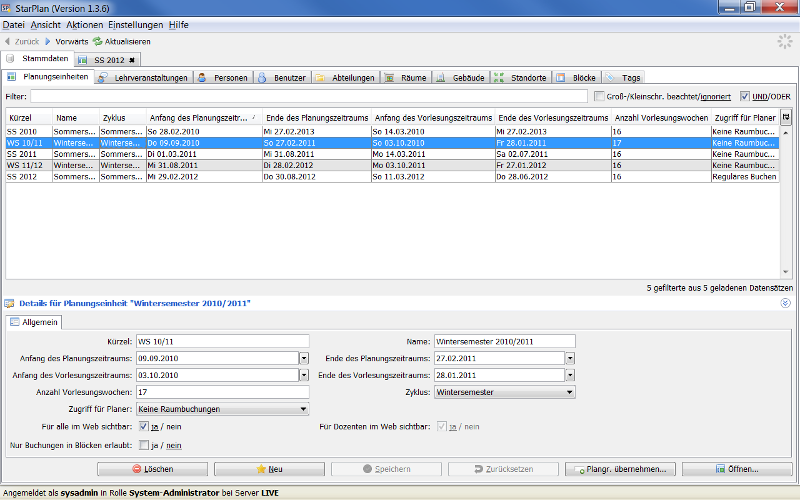Click the table scrollbar up arrow
800x500 pixels.
tap(786, 132)
